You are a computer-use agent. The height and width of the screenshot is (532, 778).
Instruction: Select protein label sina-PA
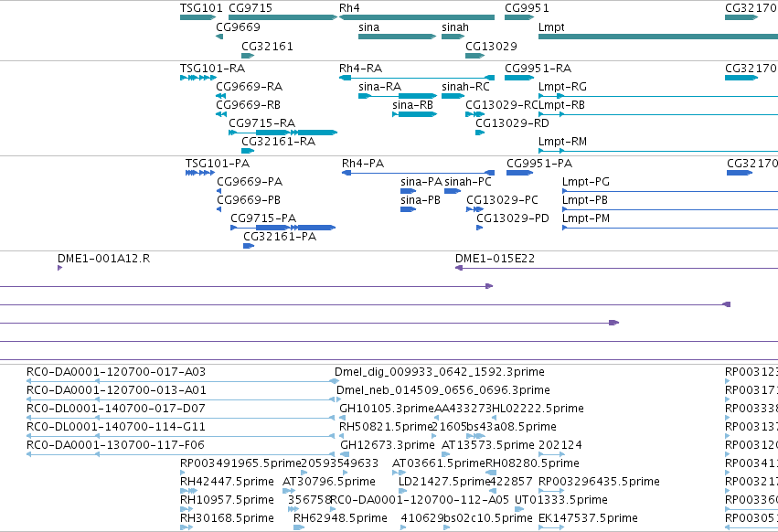421,182
